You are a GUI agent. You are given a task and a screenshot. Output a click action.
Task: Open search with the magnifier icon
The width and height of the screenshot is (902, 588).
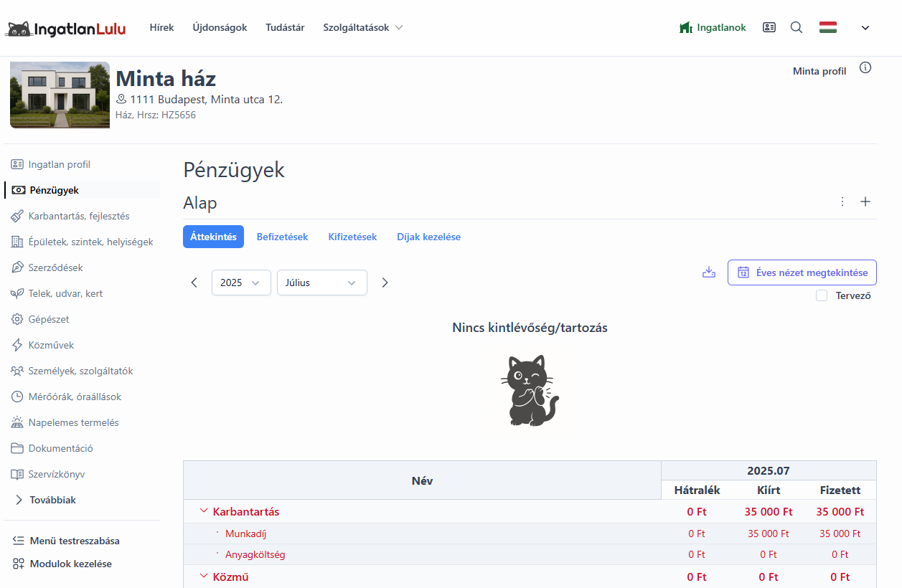coord(797,28)
